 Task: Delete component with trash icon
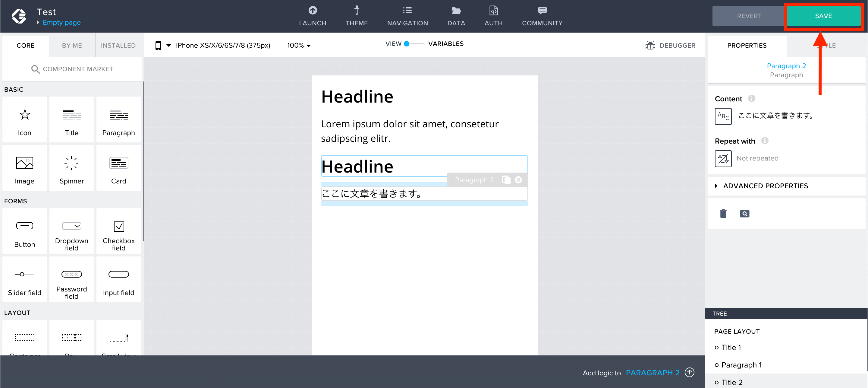(x=723, y=214)
